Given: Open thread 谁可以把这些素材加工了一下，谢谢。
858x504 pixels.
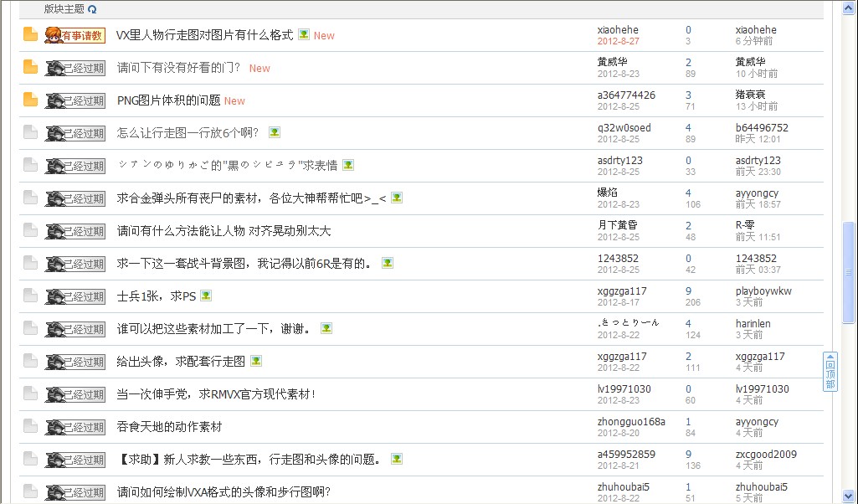Looking at the screenshot, I should pos(214,329).
